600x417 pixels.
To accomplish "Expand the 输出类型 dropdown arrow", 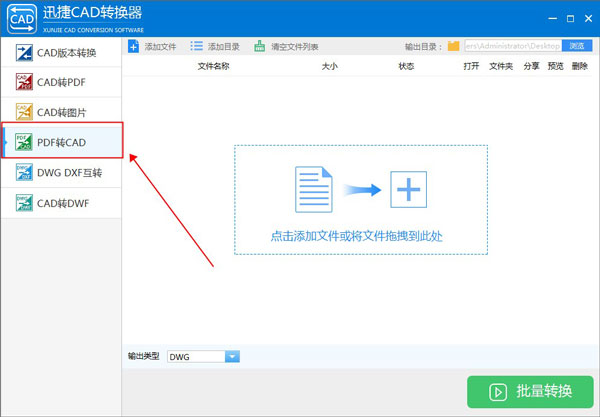I will 232,357.
